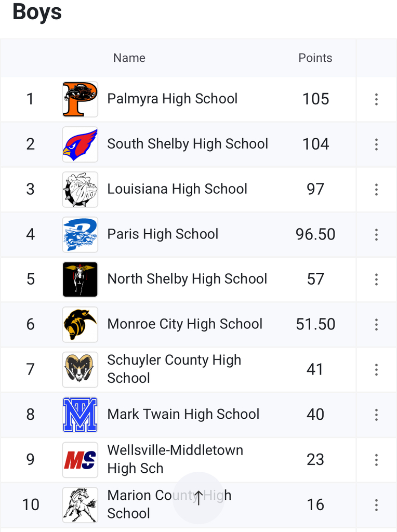Click the Paris High School logo
This screenshot has height=532, width=397.
[x=80, y=235]
